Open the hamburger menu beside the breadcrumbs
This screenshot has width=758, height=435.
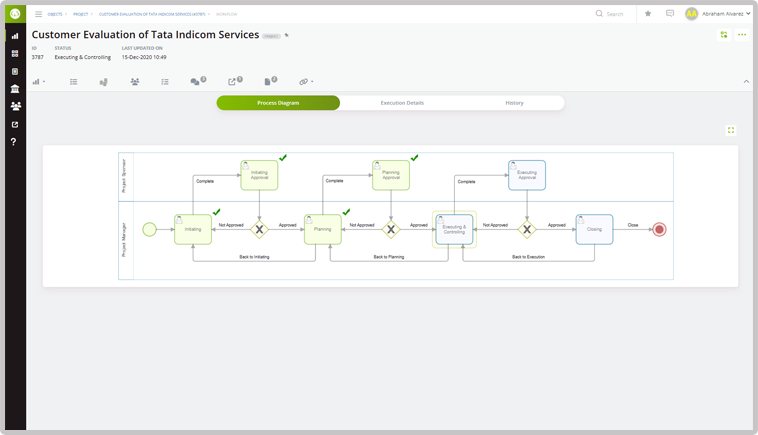click(39, 14)
